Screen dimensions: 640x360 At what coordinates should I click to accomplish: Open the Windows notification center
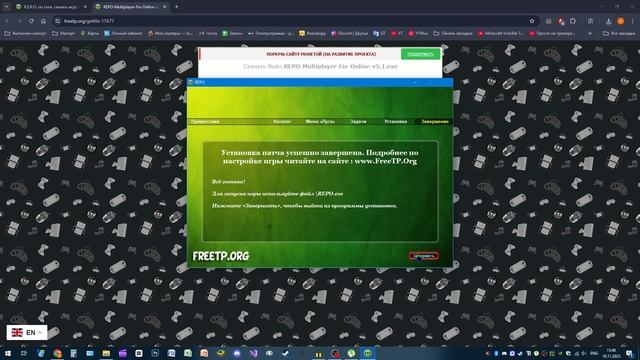click(629, 353)
